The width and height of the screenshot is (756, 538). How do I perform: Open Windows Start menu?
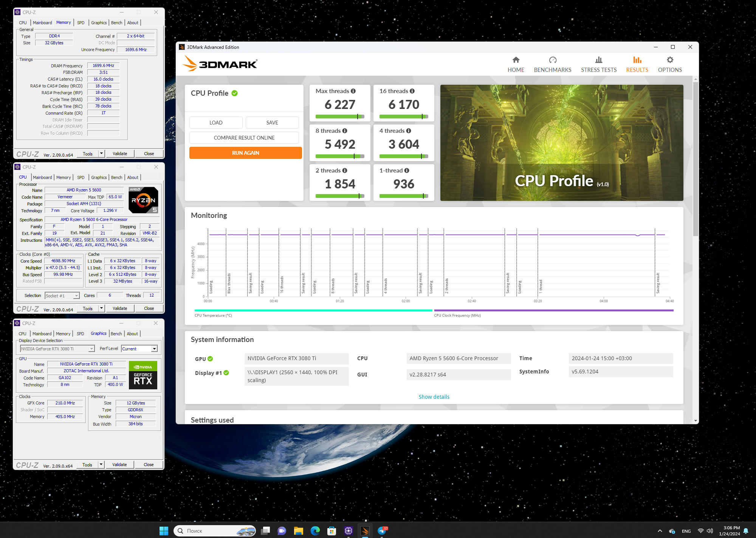pos(164,531)
